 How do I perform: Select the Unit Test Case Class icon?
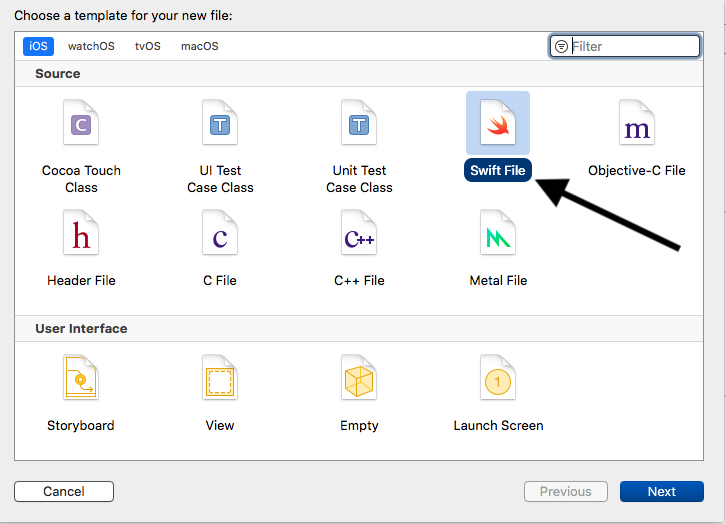coord(359,123)
